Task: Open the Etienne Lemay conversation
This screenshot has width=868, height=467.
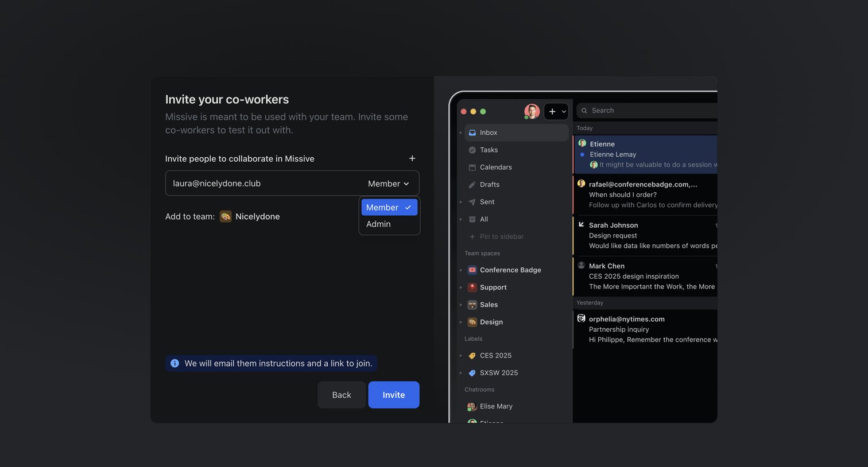Action: tap(646, 154)
